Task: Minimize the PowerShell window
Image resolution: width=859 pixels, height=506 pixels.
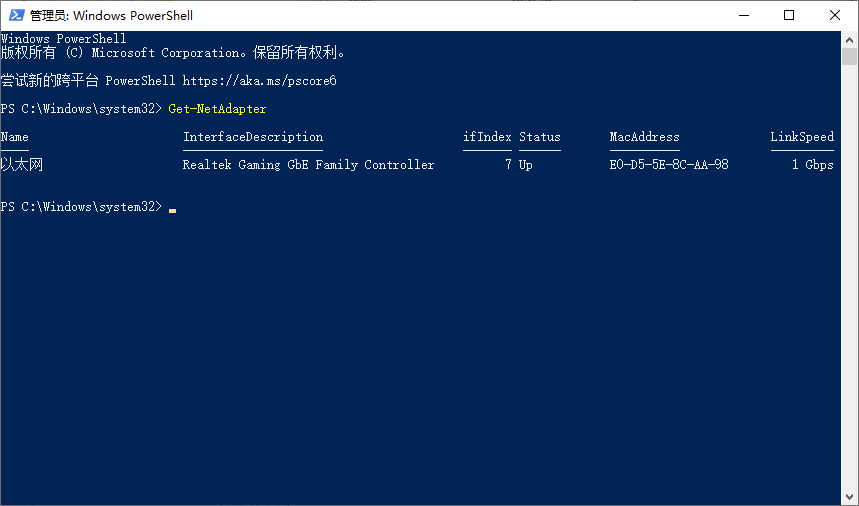Action: (743, 15)
